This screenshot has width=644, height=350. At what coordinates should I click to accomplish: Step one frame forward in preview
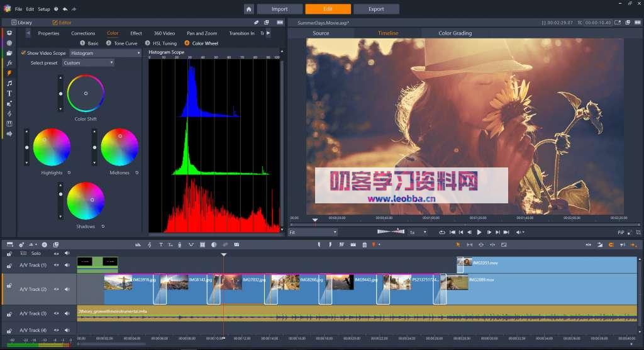coord(489,232)
